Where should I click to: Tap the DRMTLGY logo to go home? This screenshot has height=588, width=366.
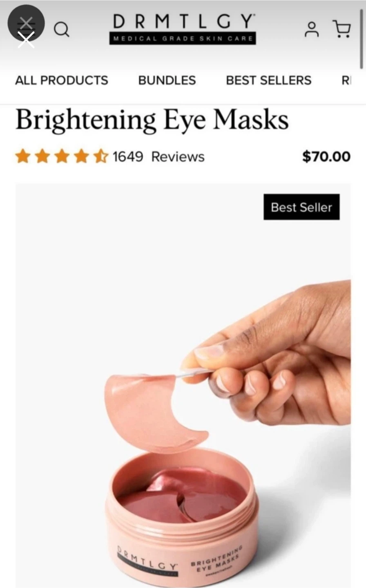(x=183, y=29)
